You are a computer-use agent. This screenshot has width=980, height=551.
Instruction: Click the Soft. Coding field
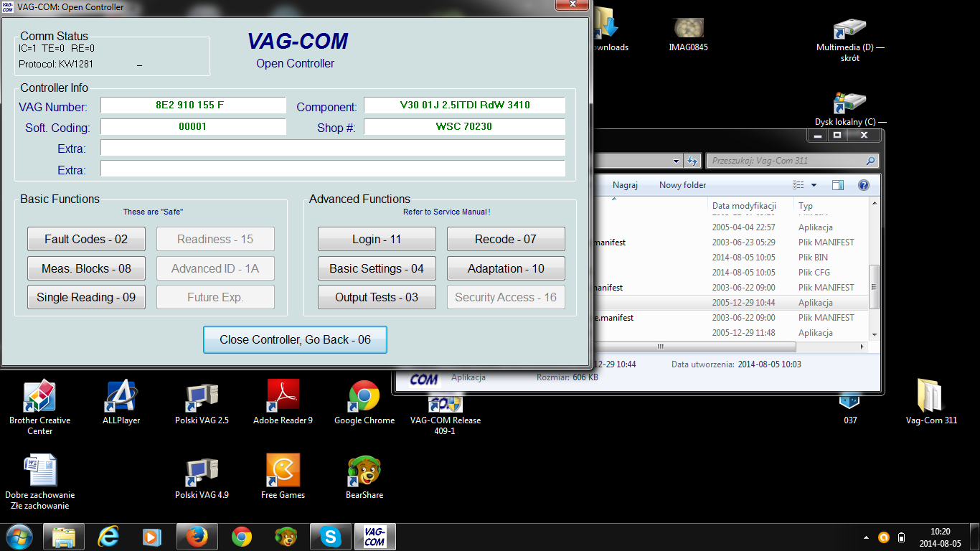pos(193,127)
